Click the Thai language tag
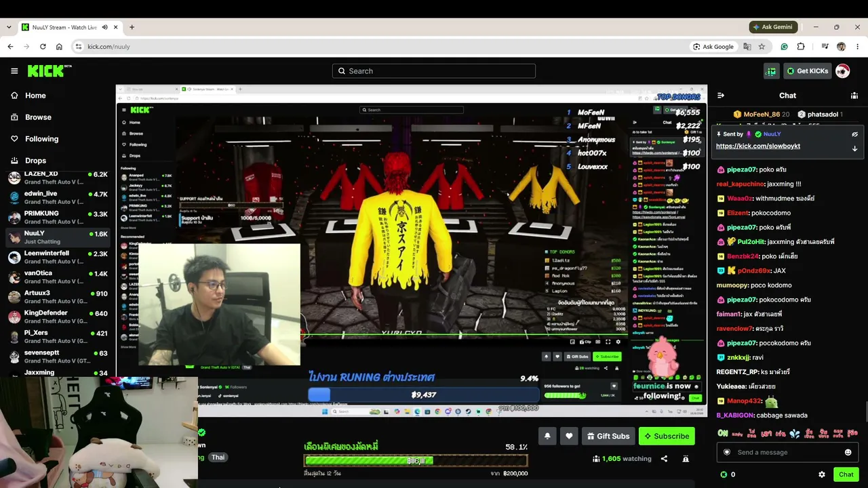This screenshot has width=868, height=488. [x=218, y=457]
